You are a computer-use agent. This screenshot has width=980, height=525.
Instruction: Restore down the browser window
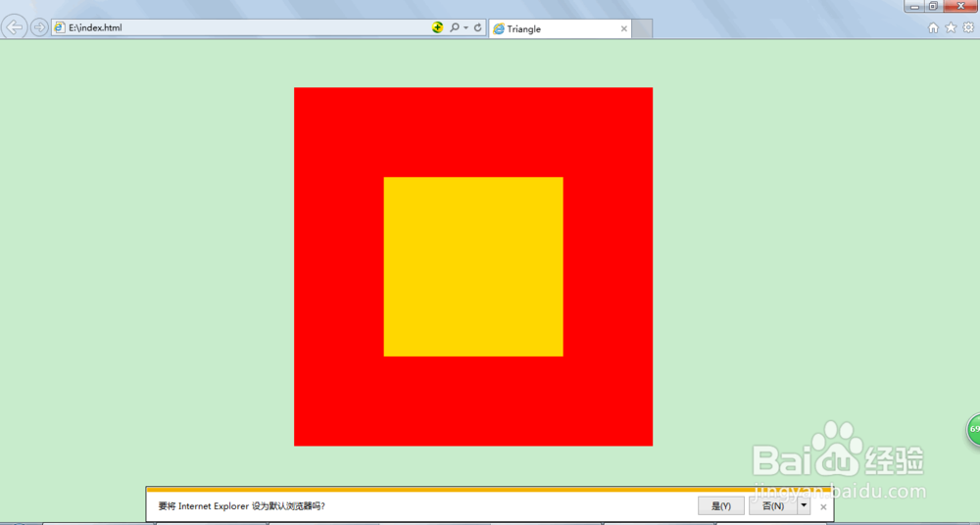(x=933, y=6)
